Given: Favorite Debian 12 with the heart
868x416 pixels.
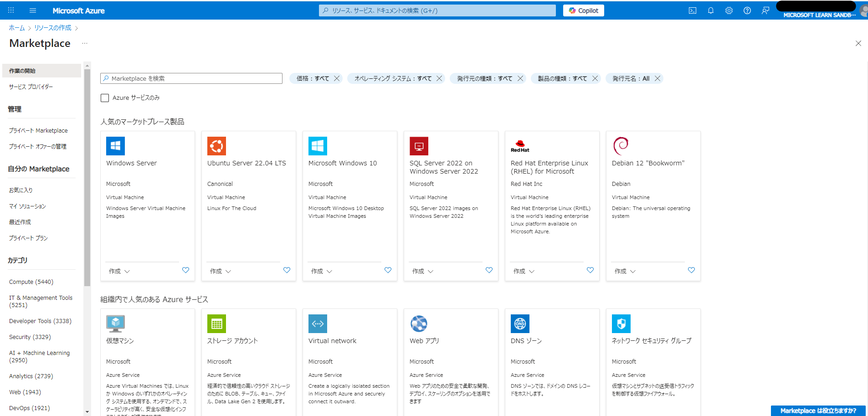Looking at the screenshot, I should pyautogui.click(x=691, y=270).
